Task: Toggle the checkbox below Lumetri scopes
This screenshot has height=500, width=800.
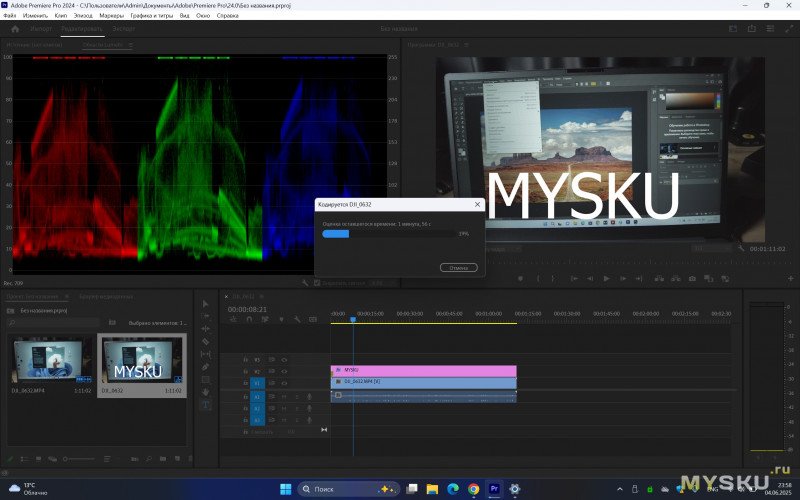Action: click(x=317, y=283)
